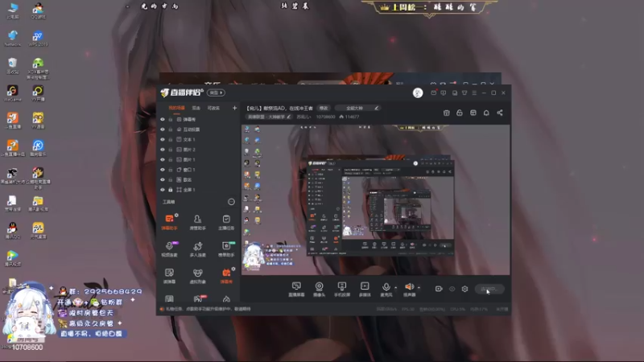
Task: Open the Network desktop icon
Action: (x=12, y=38)
